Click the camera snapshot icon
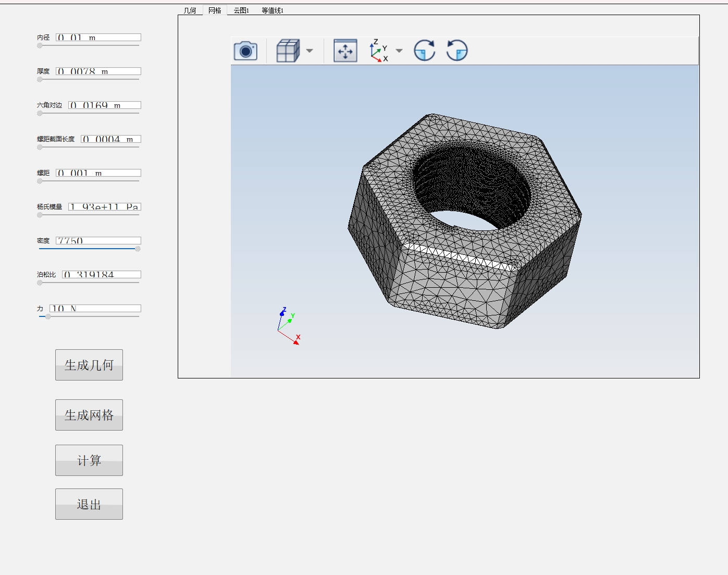728x575 pixels. coord(245,51)
